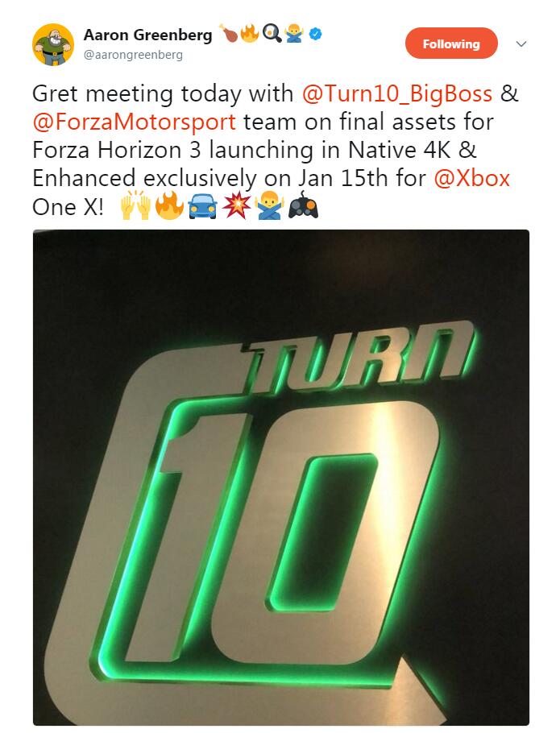The width and height of the screenshot is (560, 733).
Task: Click the game controller emoji in tweet
Action: tap(304, 205)
